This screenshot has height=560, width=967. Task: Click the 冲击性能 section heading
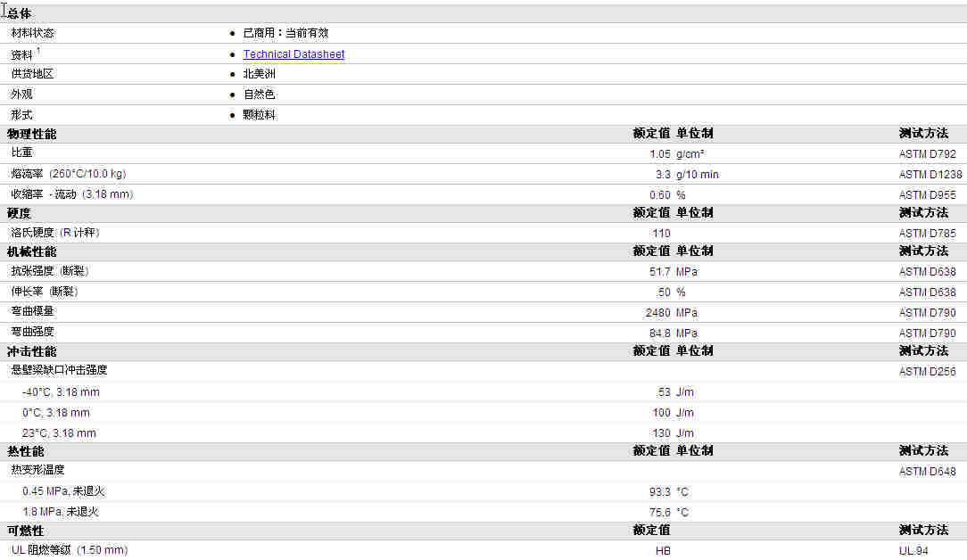[31, 351]
